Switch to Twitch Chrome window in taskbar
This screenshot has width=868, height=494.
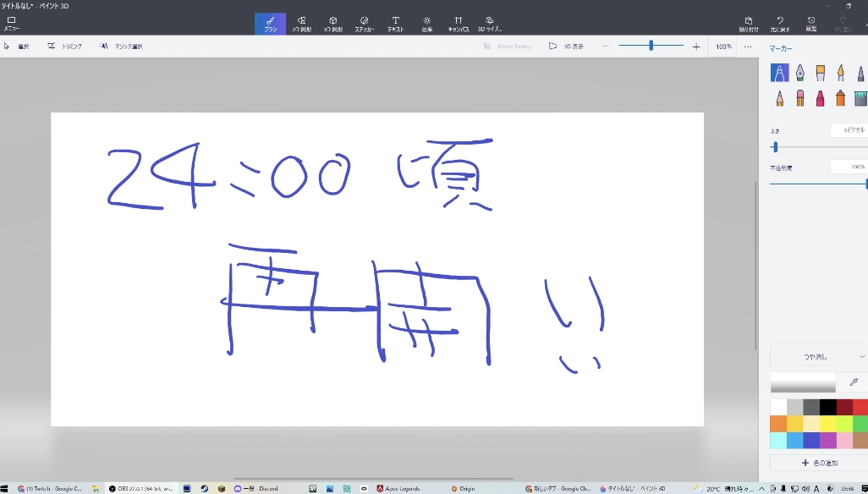click(x=50, y=488)
